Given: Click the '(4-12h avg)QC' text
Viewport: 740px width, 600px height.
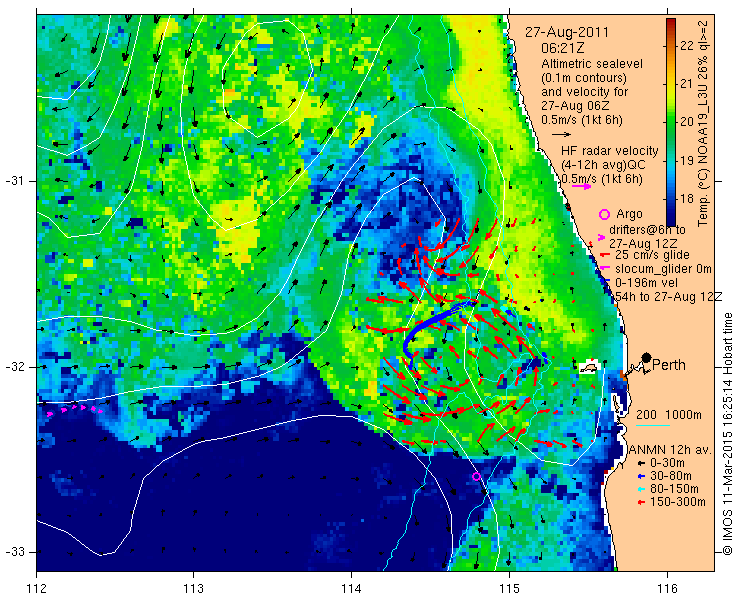Looking at the screenshot, I should tap(603, 165).
